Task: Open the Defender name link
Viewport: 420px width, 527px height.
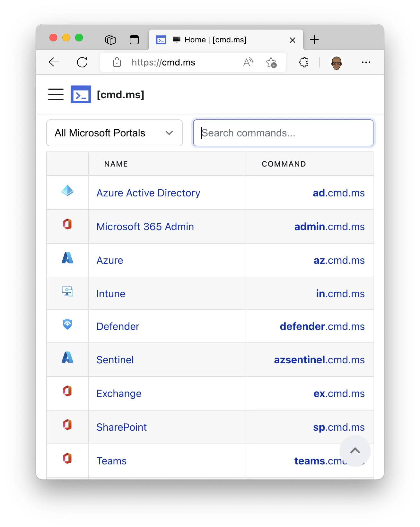Action: pyautogui.click(x=118, y=326)
